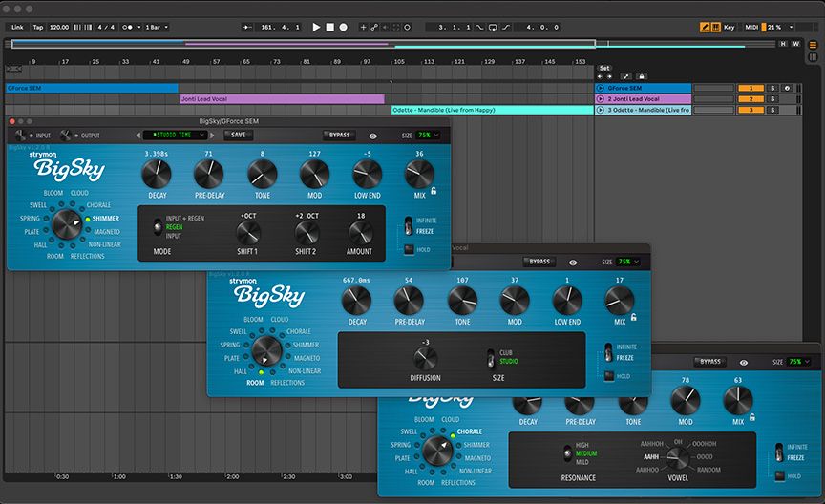Toggle track 3 activator button
This screenshot has width=825, height=504.
click(x=751, y=110)
